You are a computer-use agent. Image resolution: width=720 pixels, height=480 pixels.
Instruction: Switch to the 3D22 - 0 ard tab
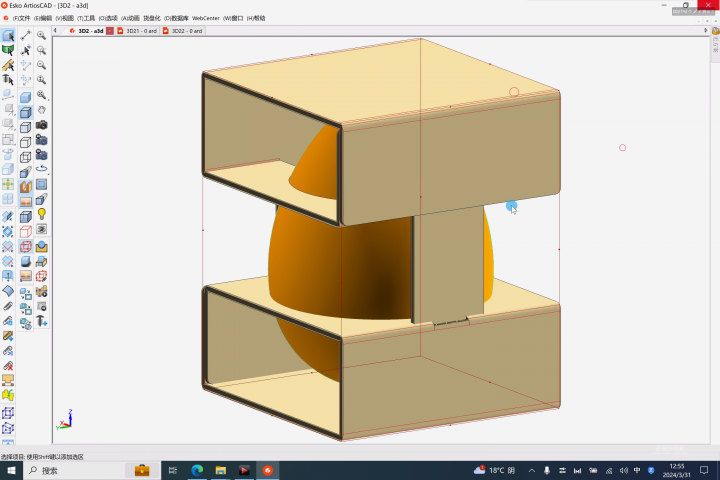pos(184,31)
